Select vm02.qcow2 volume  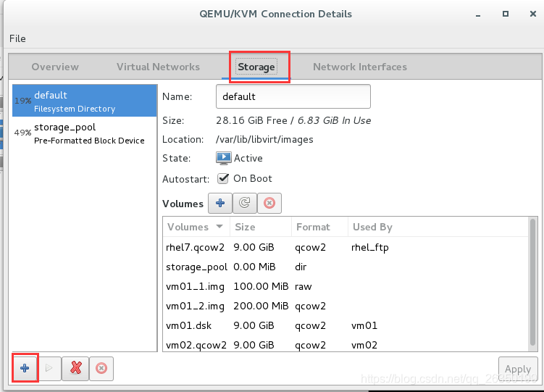[346, 345]
